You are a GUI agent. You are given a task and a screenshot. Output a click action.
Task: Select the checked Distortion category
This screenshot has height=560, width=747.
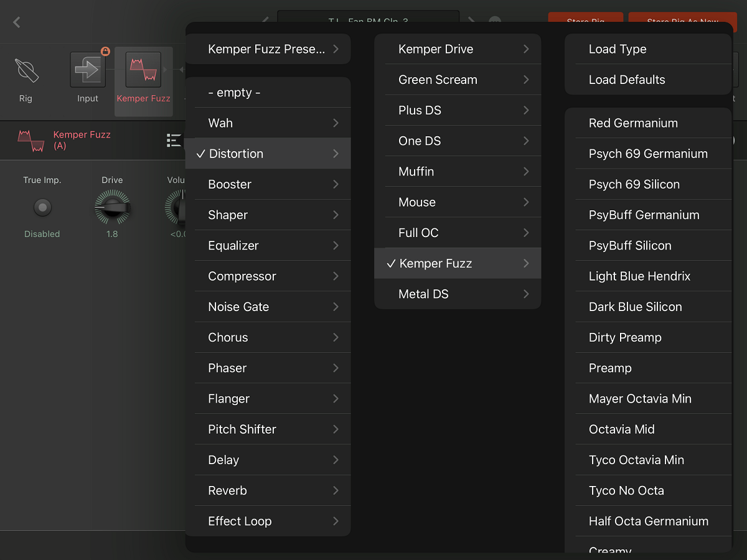point(268,154)
